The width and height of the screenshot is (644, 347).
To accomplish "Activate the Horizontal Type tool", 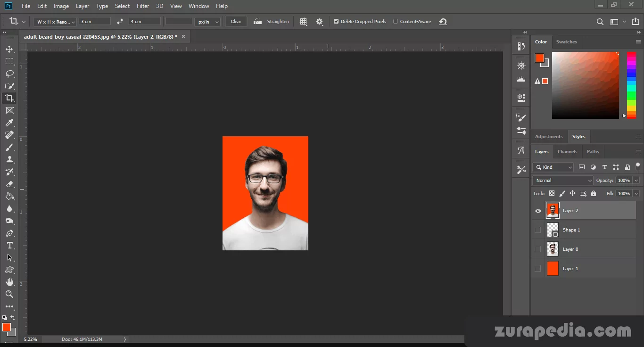I will tap(9, 246).
